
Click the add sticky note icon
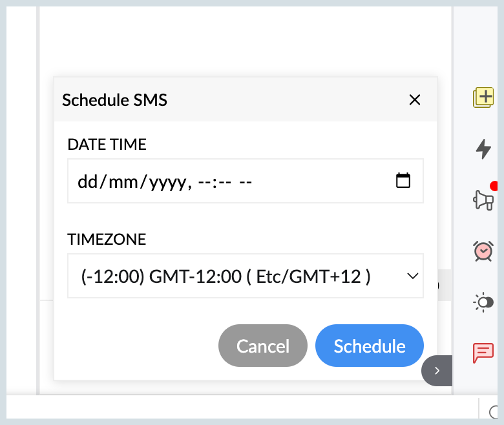pos(483,98)
